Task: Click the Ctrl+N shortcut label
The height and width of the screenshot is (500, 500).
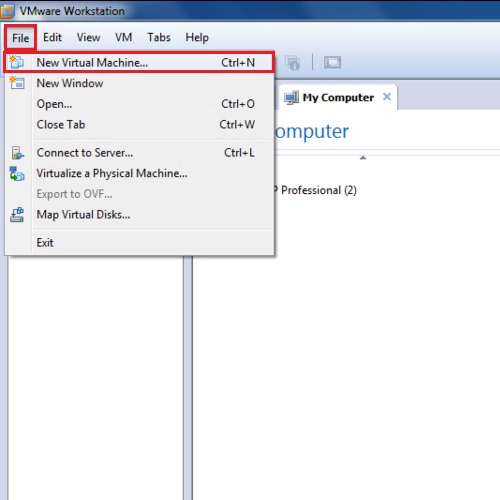Action: click(238, 63)
